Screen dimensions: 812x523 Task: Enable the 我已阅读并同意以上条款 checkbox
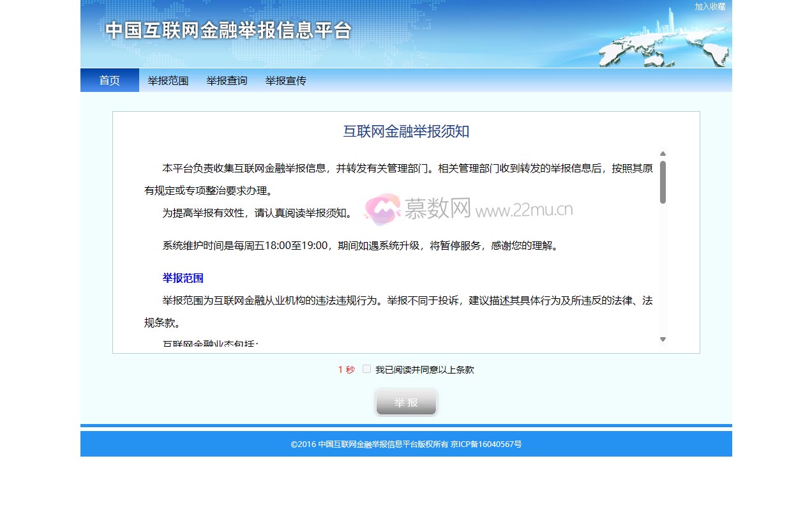coord(366,369)
